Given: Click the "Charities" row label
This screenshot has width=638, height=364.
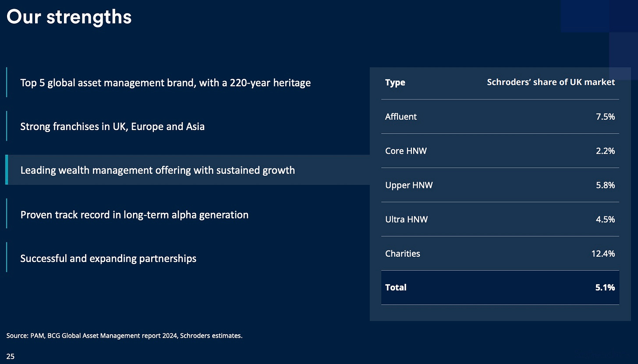Looking at the screenshot, I should point(403,253).
